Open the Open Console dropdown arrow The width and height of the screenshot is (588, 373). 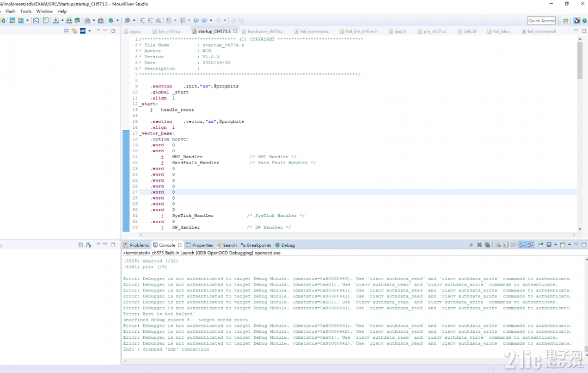pos(569,245)
